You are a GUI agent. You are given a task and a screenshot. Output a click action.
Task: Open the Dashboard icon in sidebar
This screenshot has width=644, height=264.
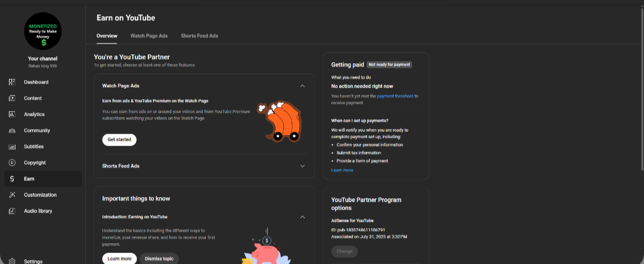point(12,82)
